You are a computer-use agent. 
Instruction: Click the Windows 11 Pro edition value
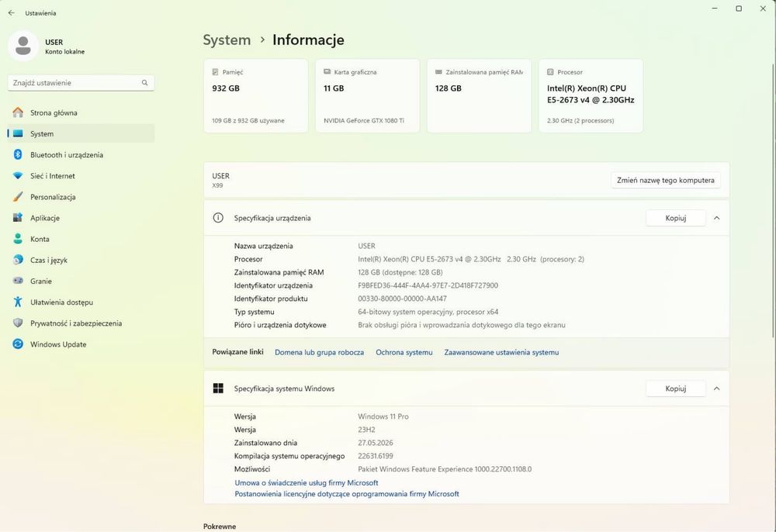(383, 416)
